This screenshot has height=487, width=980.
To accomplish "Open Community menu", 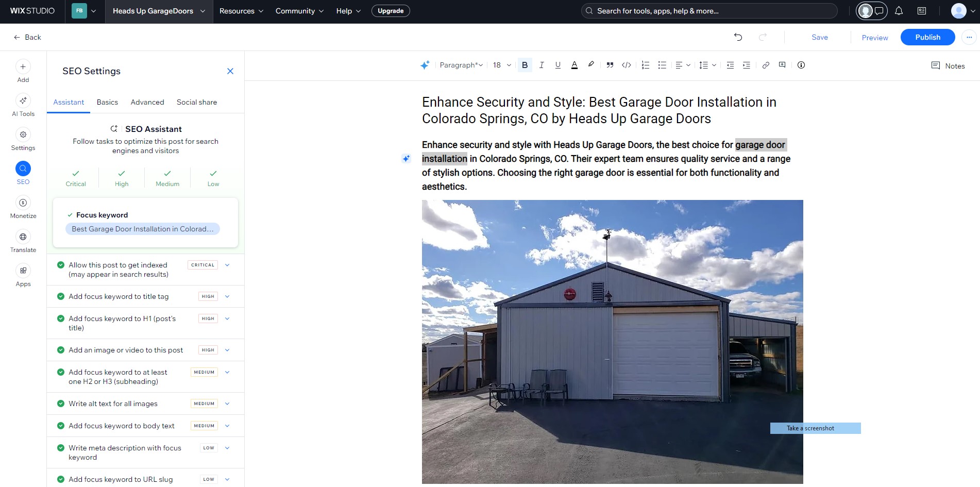I will 299,11.
